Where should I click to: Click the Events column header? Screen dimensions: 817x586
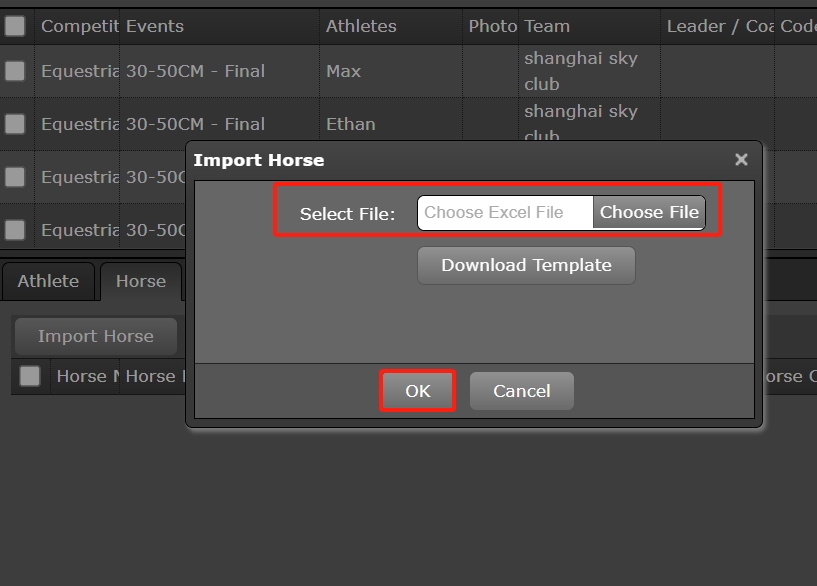tap(155, 26)
